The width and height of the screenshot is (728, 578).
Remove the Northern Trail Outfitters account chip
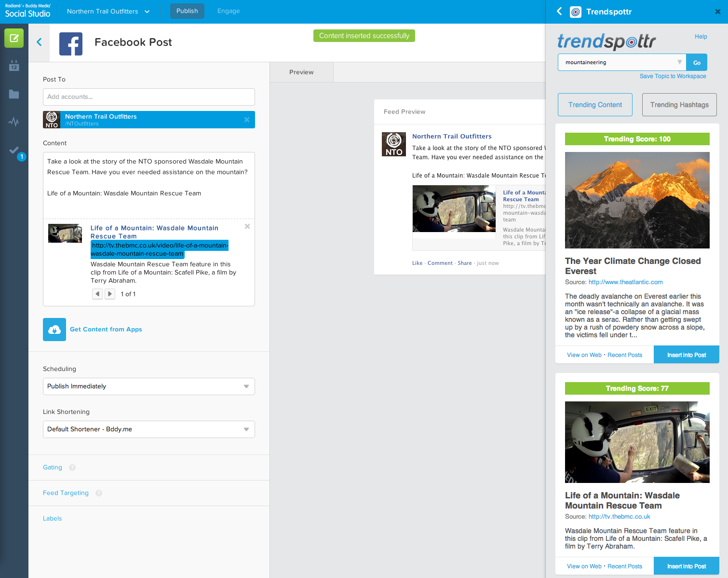click(247, 120)
